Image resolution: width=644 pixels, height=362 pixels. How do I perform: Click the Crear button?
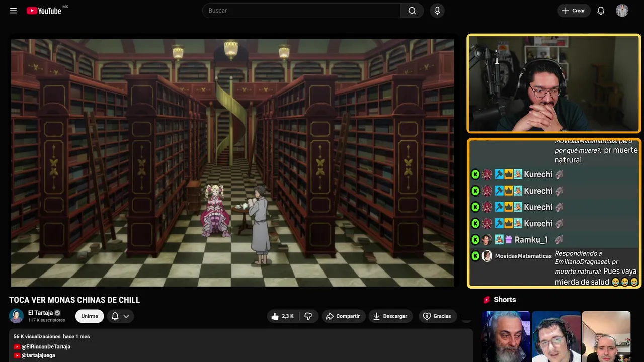[x=574, y=11]
